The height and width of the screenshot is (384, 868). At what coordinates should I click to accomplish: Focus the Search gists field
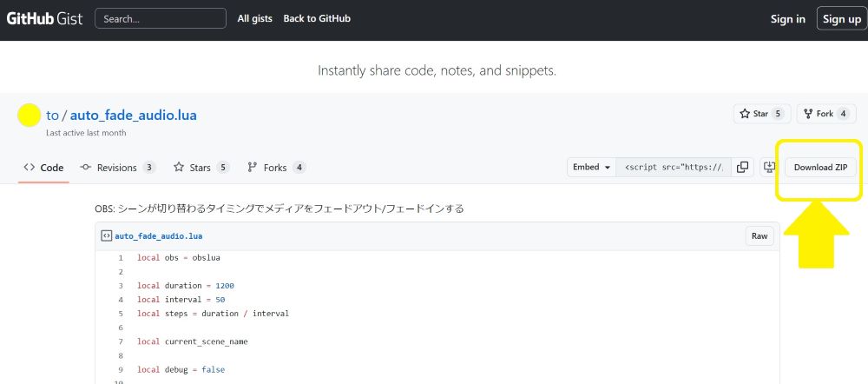[x=161, y=18]
